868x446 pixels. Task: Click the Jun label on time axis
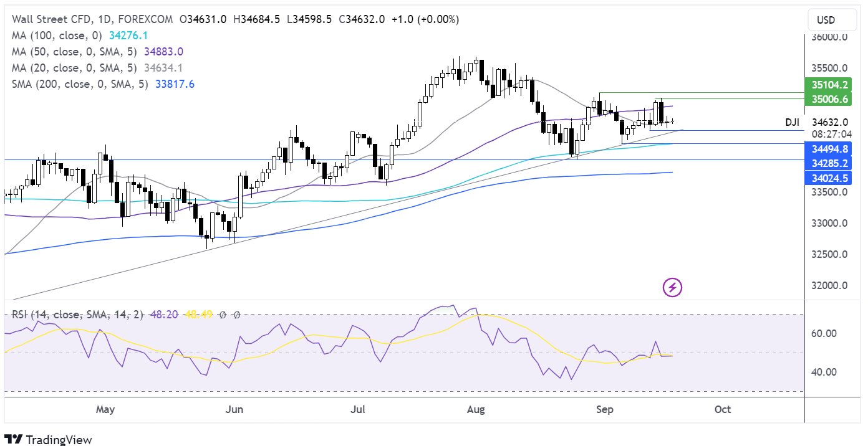tap(234, 410)
